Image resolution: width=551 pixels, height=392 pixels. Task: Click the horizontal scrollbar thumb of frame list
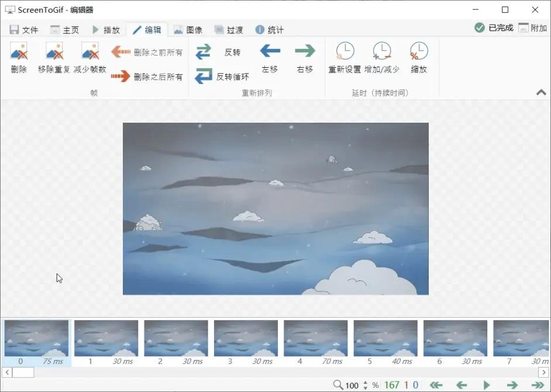point(23,372)
